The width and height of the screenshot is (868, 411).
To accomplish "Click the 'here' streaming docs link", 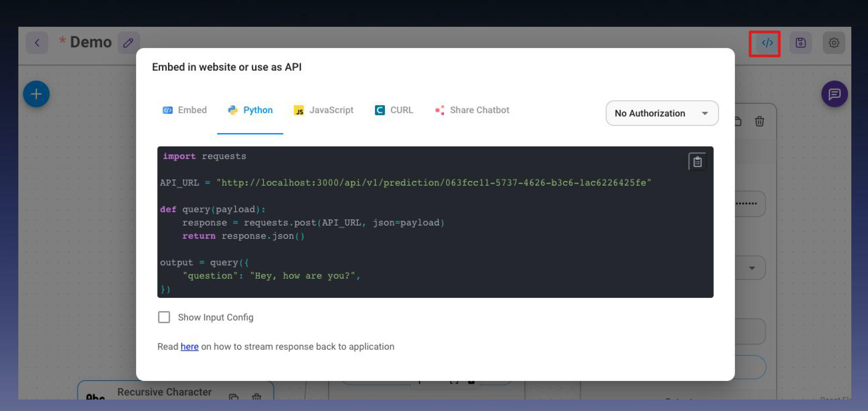I will [x=189, y=346].
